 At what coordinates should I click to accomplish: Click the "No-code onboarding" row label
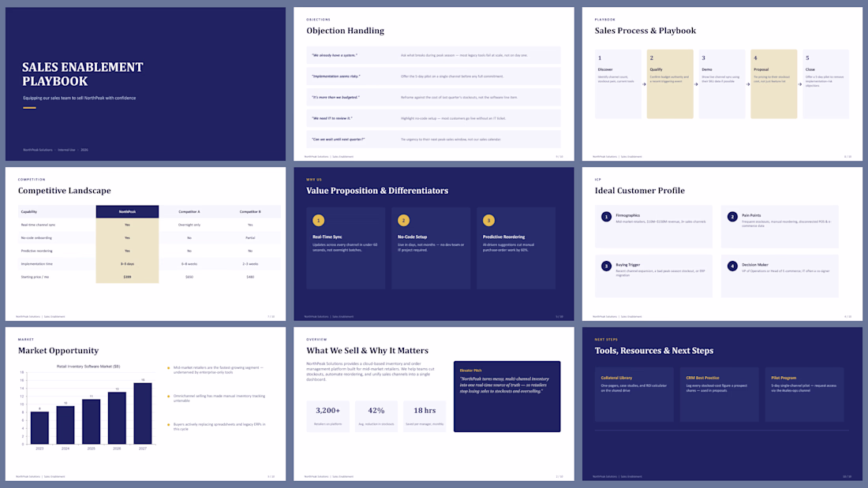point(36,238)
